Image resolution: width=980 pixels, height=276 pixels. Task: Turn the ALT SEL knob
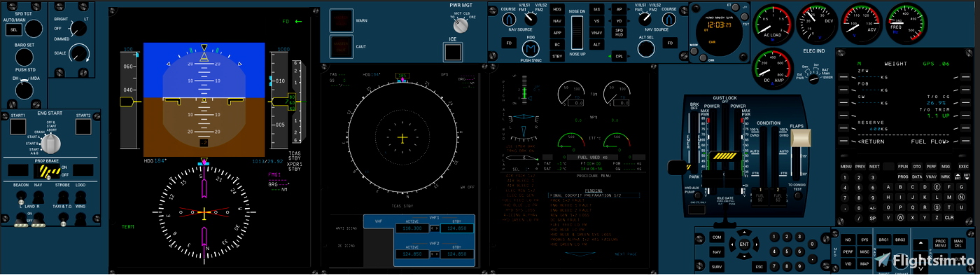click(x=646, y=48)
